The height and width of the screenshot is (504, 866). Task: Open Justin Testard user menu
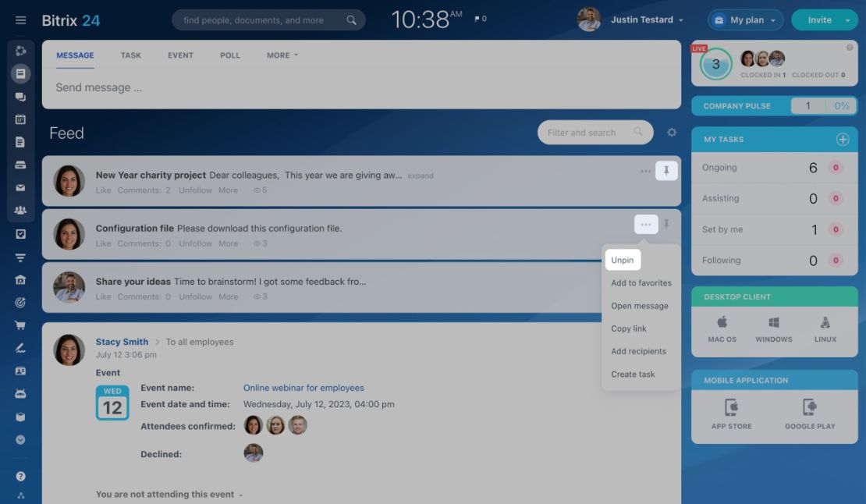click(647, 20)
